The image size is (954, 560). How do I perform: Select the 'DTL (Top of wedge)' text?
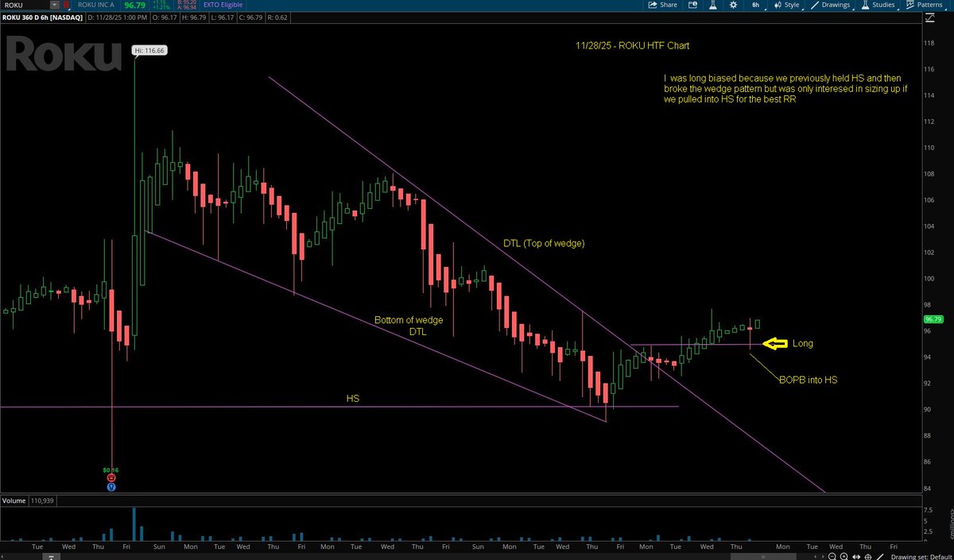(x=543, y=243)
